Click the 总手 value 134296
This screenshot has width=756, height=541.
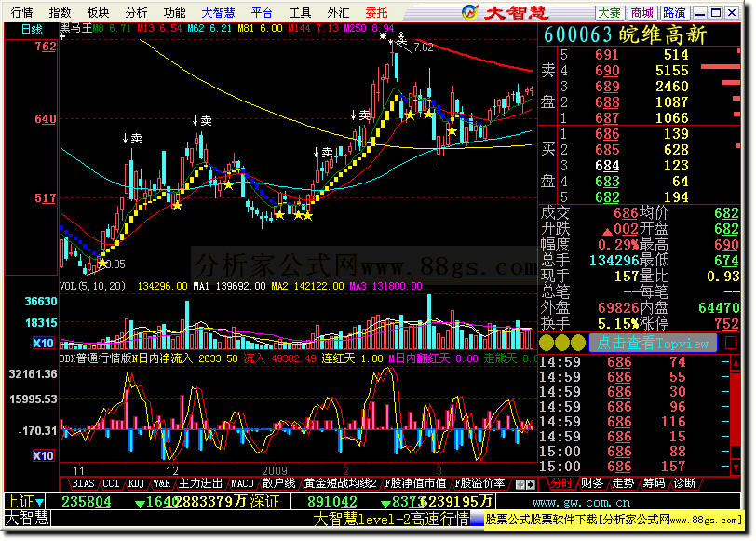click(x=614, y=261)
